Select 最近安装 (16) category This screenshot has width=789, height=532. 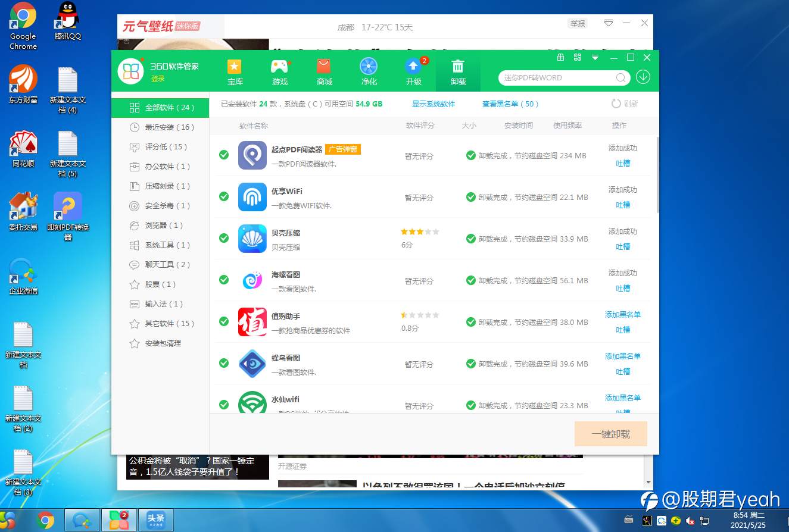tap(160, 127)
